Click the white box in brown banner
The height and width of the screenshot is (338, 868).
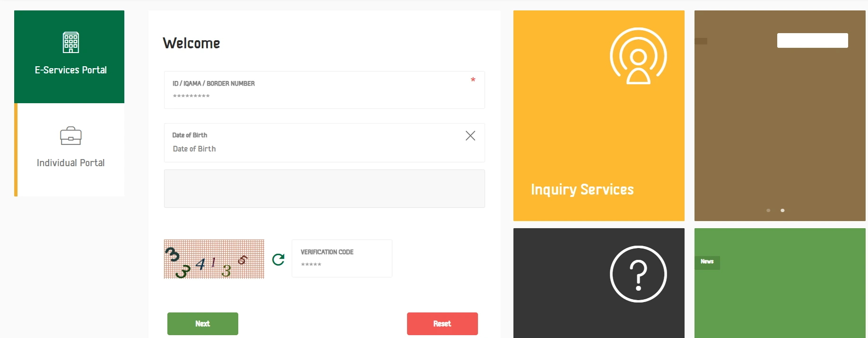point(812,40)
